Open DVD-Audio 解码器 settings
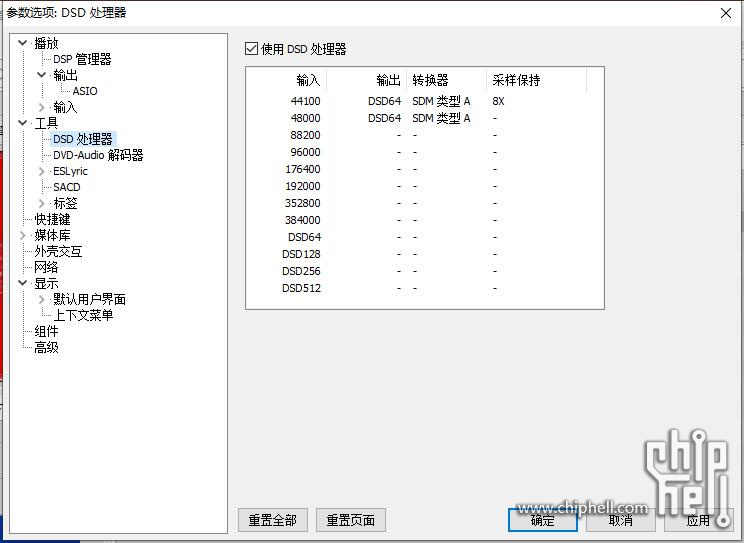This screenshot has height=543, width=744. [x=98, y=155]
